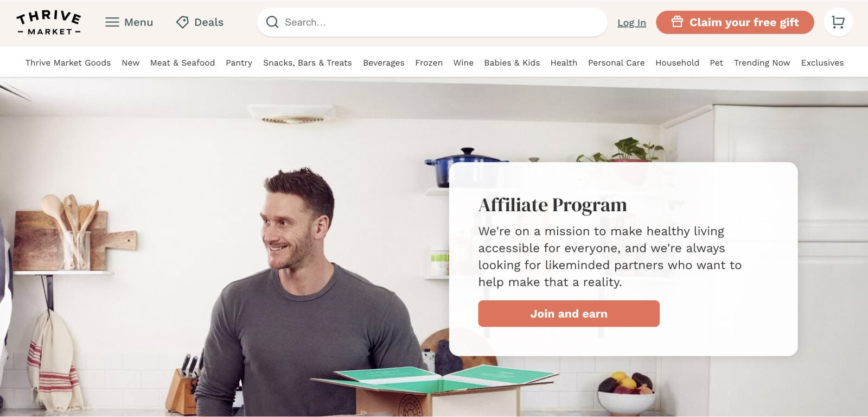This screenshot has height=417, width=868.
Task: Focus the Search input field
Action: pos(432,22)
